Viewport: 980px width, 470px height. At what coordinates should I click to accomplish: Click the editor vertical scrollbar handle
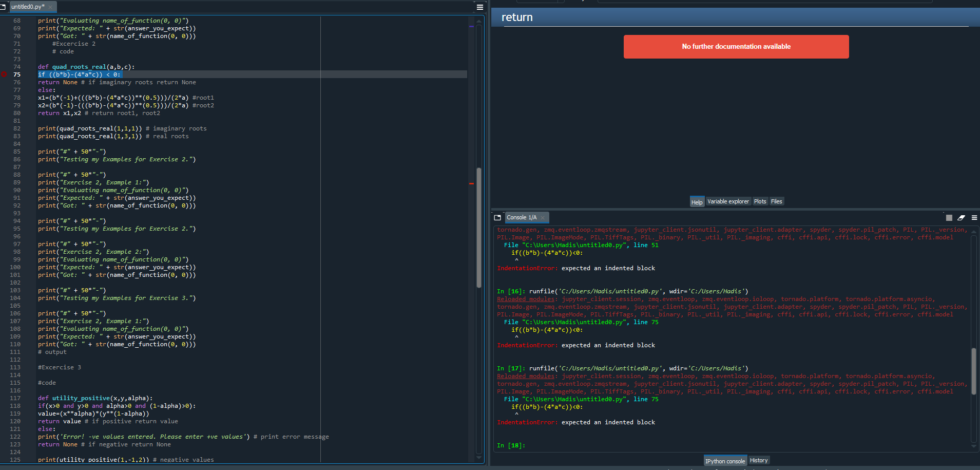[x=478, y=226]
